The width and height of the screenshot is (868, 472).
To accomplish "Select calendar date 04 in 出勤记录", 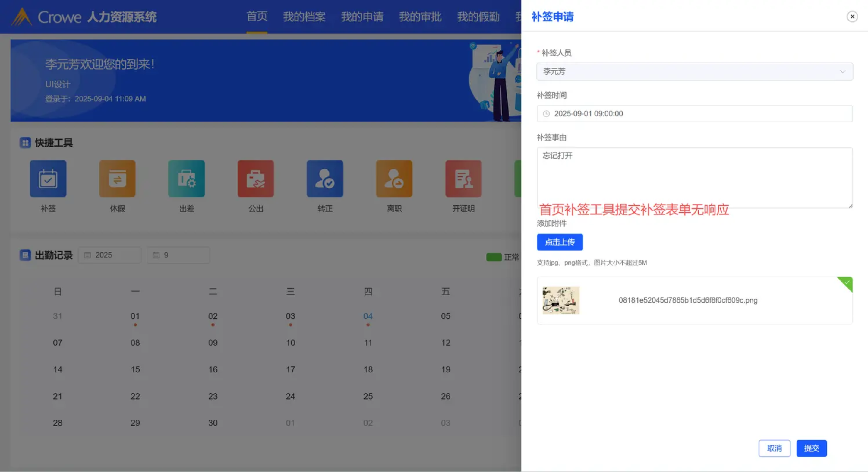I will (368, 316).
